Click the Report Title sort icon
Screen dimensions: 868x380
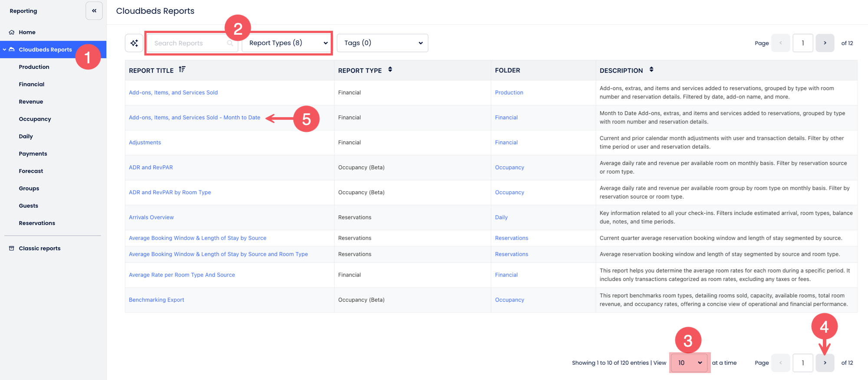click(x=182, y=69)
